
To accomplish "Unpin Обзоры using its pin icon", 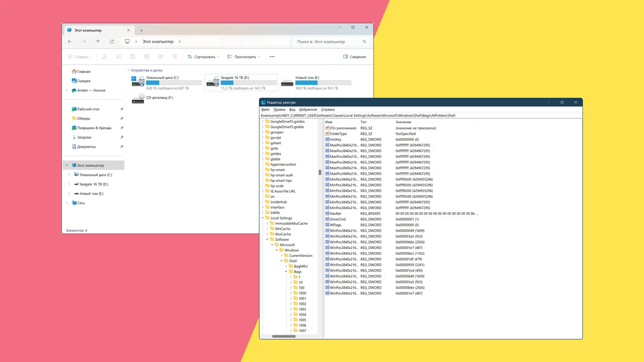I will coord(122,118).
